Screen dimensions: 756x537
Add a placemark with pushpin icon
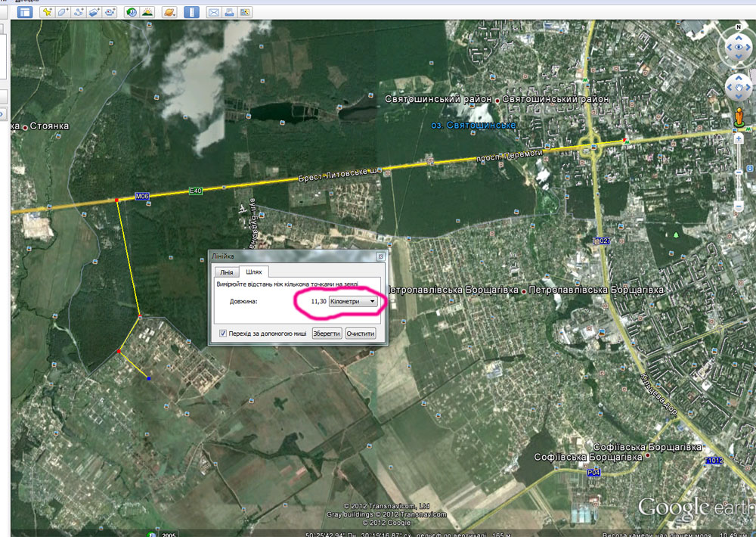click(47, 12)
